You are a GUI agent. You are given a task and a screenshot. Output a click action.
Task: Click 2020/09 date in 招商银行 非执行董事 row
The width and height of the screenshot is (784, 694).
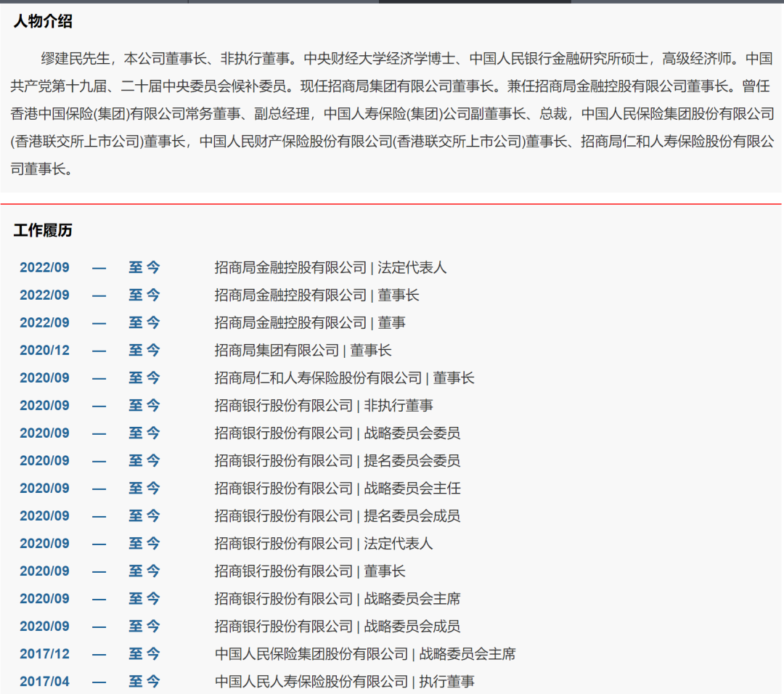pyautogui.click(x=44, y=406)
